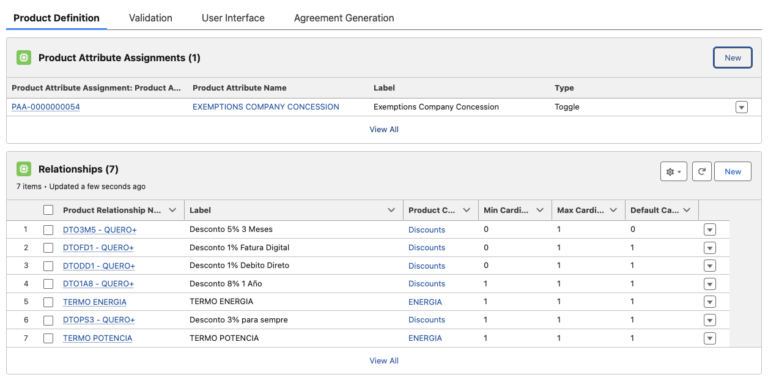The height and width of the screenshot is (380, 768).
Task: Open row actions for DTOFD1 - QUERO+
Action: tap(709, 248)
